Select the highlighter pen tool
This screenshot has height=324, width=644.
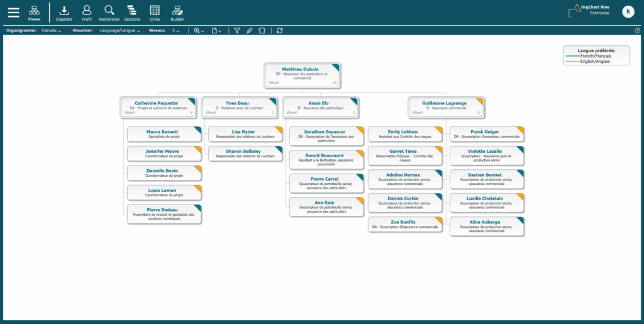point(249,30)
